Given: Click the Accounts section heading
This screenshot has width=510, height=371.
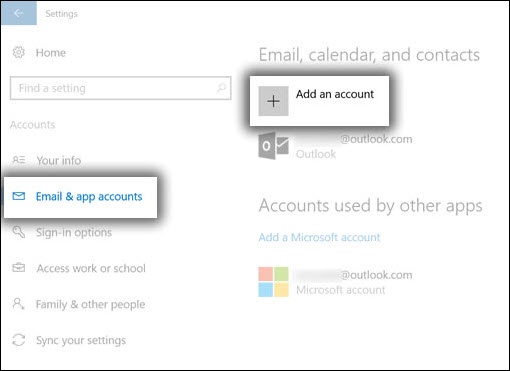Looking at the screenshot, I should coord(32,124).
